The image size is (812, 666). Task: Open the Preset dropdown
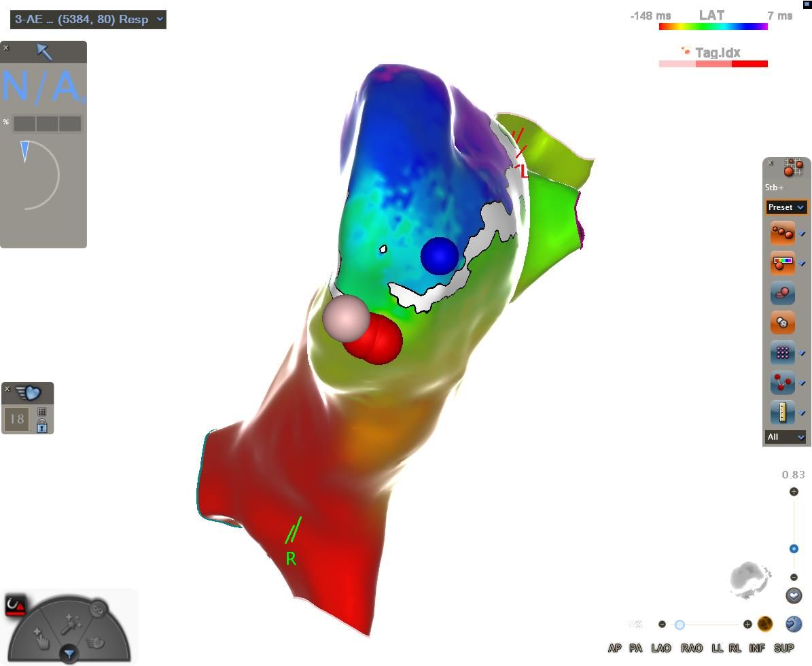[785, 207]
